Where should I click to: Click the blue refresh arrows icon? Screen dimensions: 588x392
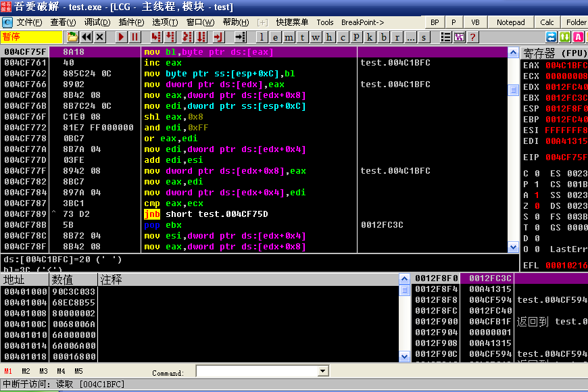tap(551, 36)
